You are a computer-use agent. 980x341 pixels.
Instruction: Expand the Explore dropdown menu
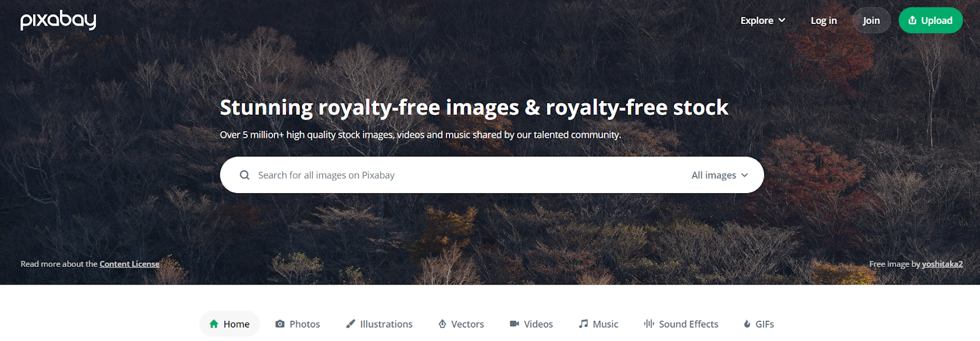(763, 20)
